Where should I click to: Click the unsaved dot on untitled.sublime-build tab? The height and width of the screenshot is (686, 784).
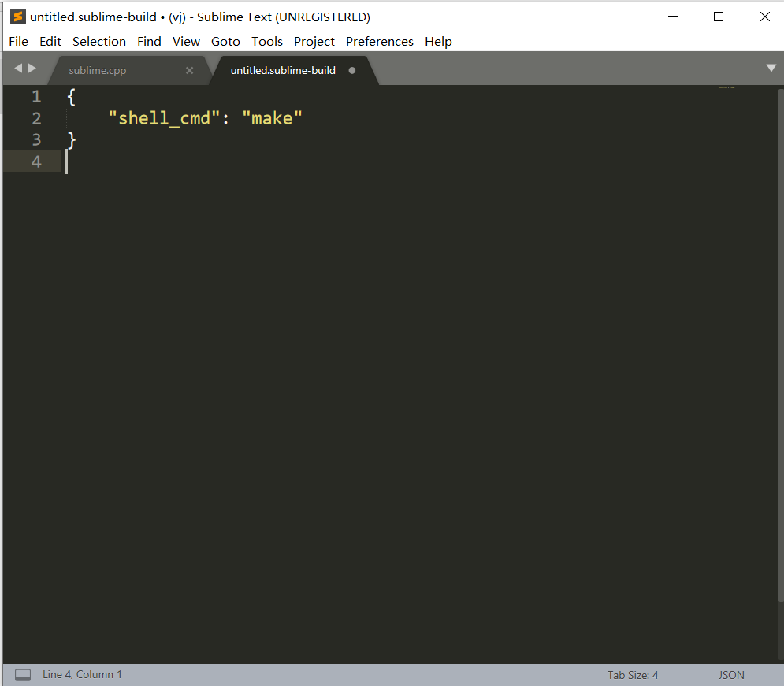(352, 70)
